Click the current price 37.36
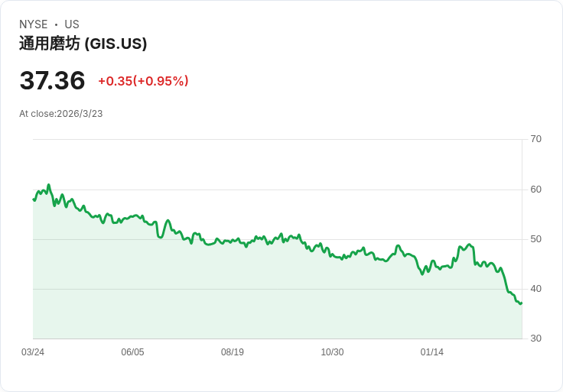 point(53,80)
